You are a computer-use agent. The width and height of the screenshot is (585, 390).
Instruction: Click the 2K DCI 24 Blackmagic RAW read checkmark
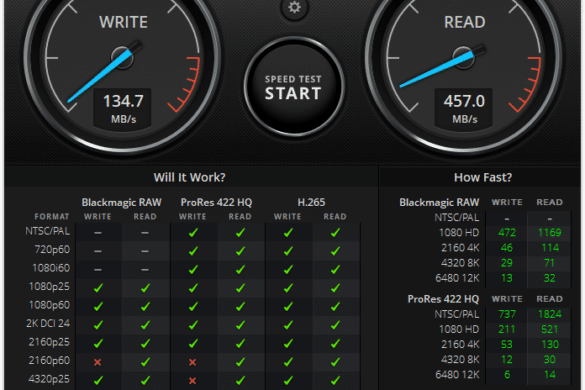[145, 325]
